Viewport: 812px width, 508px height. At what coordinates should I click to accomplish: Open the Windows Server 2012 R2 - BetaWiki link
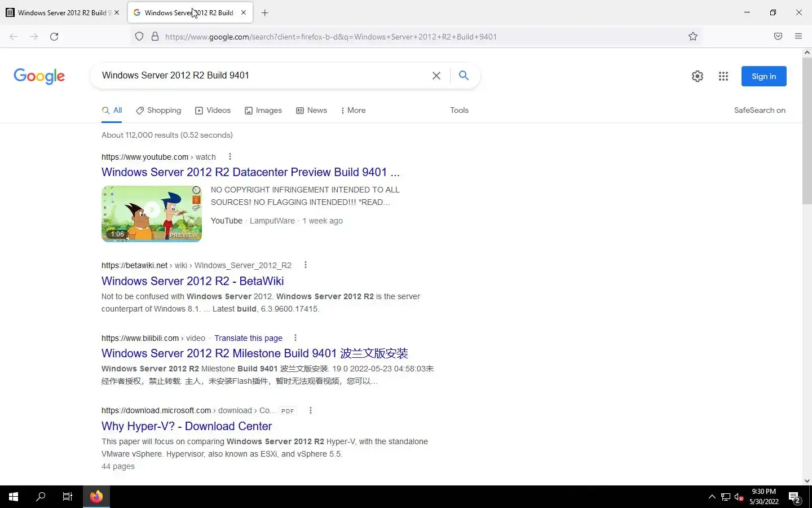pyautogui.click(x=193, y=281)
